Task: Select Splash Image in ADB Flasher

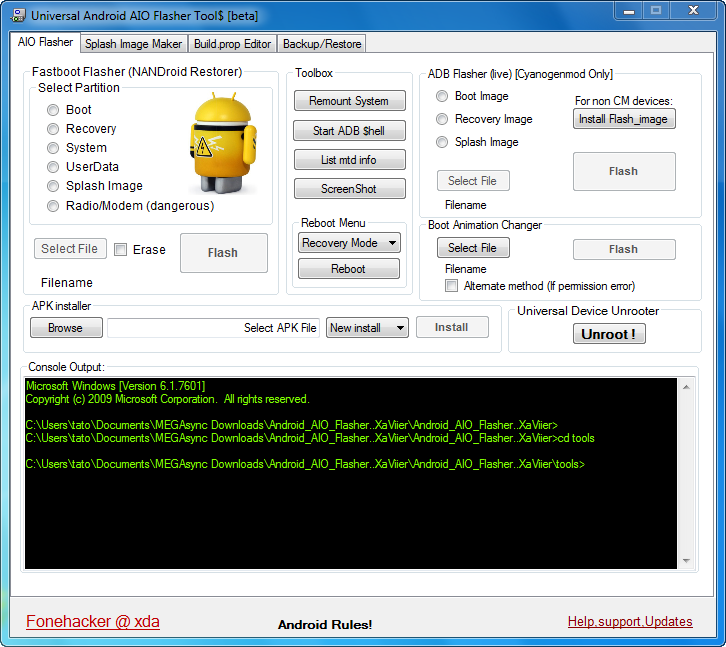Action: pyautogui.click(x=442, y=142)
